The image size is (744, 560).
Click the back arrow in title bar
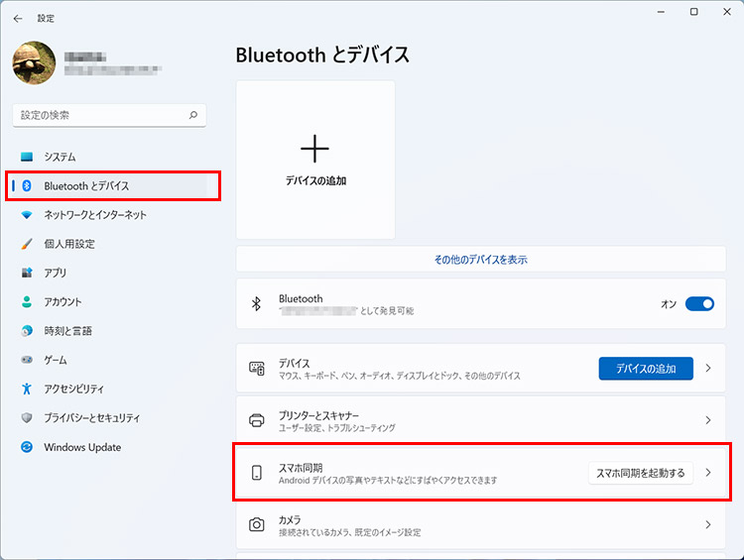[18, 18]
